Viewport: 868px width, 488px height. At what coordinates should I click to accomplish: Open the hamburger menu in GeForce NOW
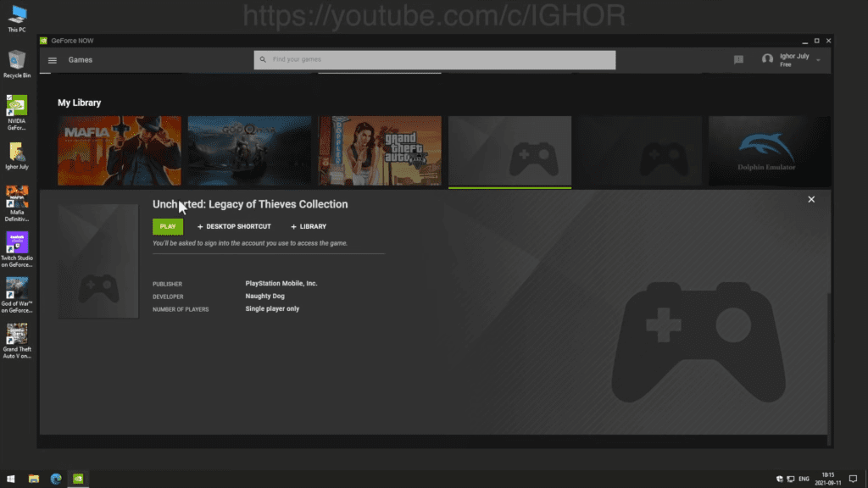click(53, 60)
